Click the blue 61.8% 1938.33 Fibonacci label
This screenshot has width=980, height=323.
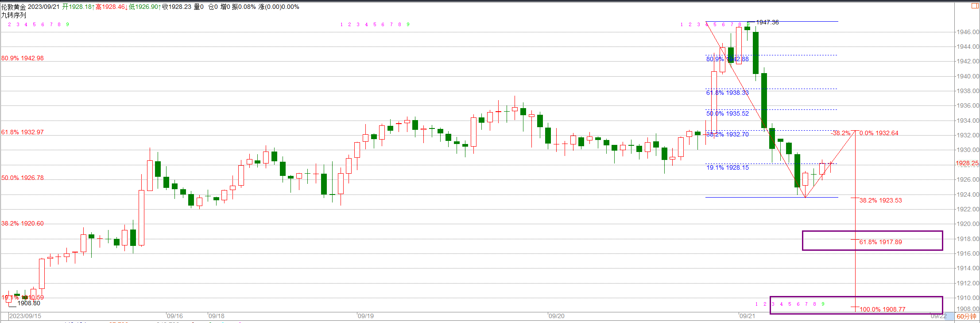727,93
